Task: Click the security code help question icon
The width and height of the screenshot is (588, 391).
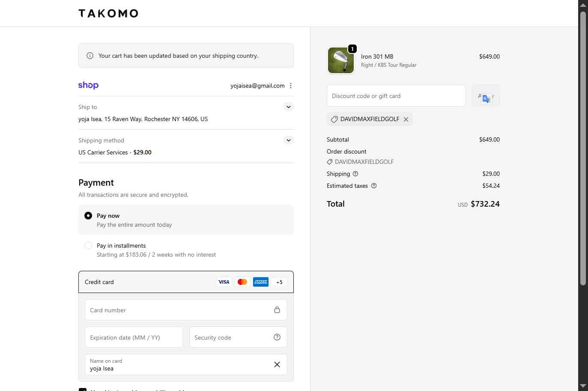Action: pyautogui.click(x=277, y=337)
